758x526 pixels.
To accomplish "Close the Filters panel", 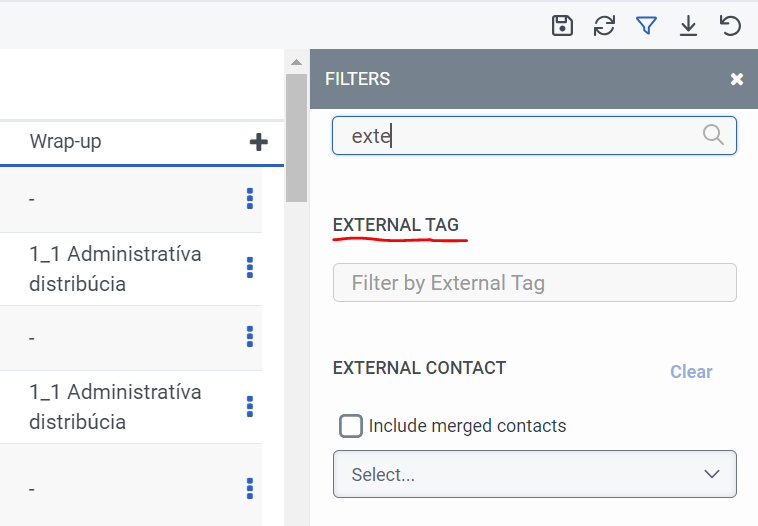I will [x=737, y=79].
